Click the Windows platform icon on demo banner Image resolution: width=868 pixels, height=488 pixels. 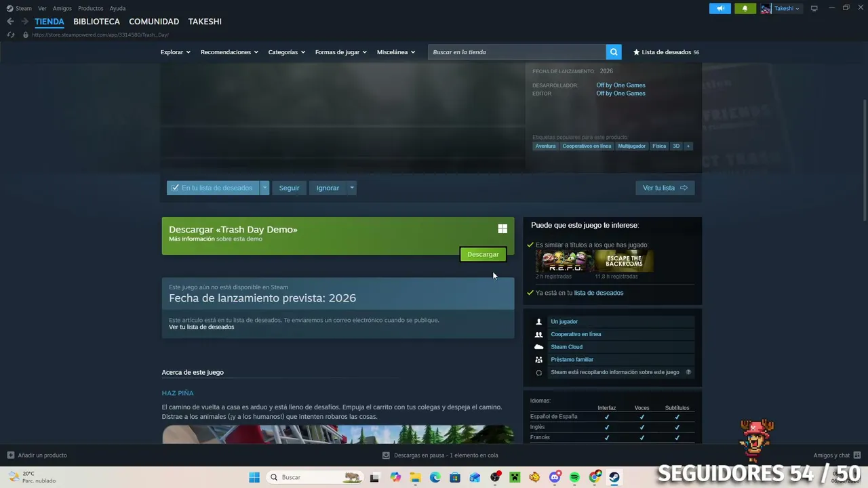[x=502, y=229]
